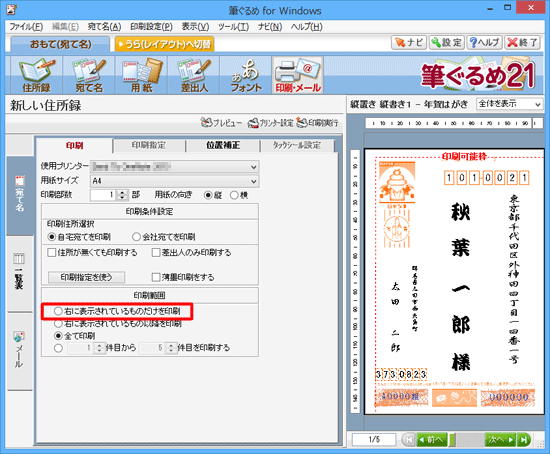
Task: Click うら(レイアウト)へ切替 button
Action: click(x=164, y=45)
